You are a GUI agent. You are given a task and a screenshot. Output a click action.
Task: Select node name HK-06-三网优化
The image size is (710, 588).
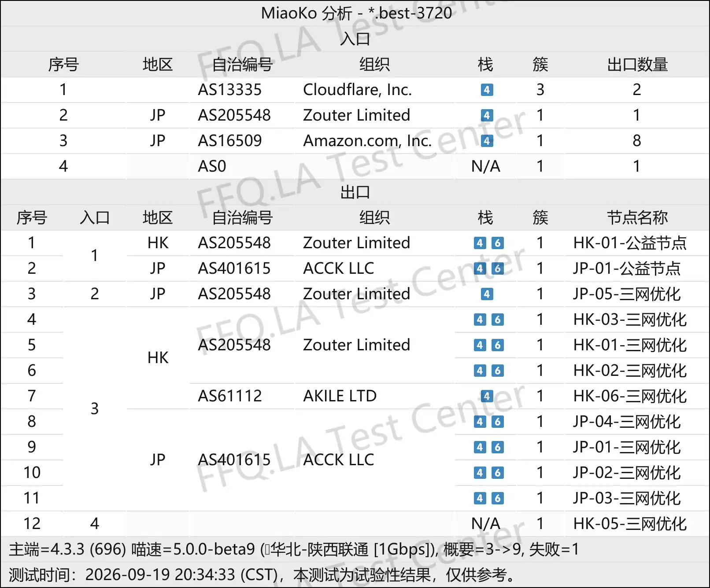click(630, 396)
